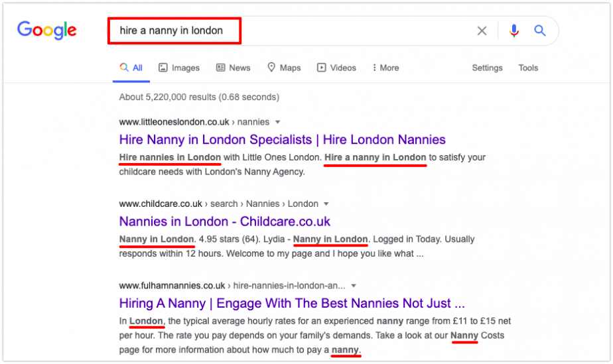Viewport: 613px width, 364px height.
Task: Click snippet line 'responds within 12 hours'
Action: point(271,254)
